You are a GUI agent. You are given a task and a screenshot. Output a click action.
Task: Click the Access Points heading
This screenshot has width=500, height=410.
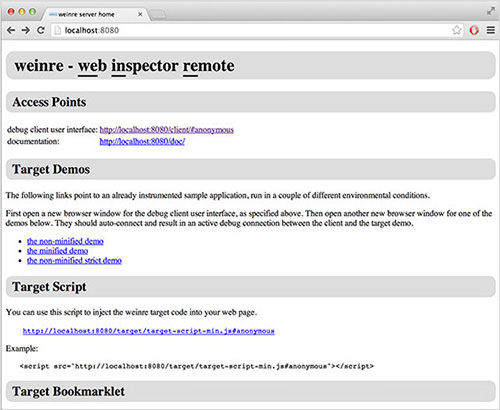[49, 102]
